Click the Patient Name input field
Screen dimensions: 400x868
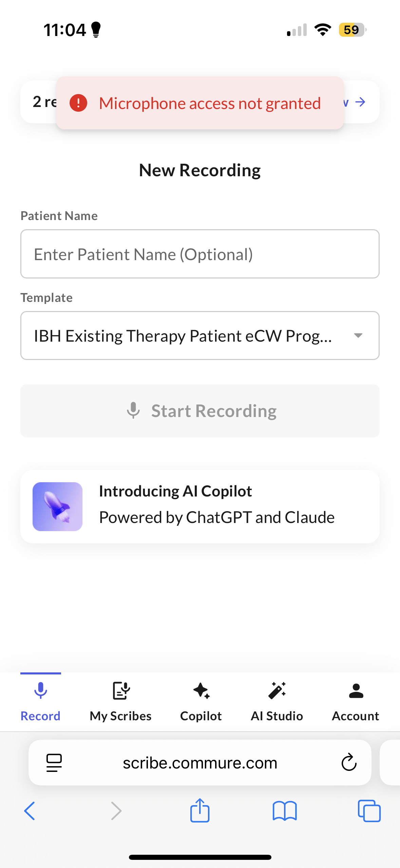pos(200,254)
